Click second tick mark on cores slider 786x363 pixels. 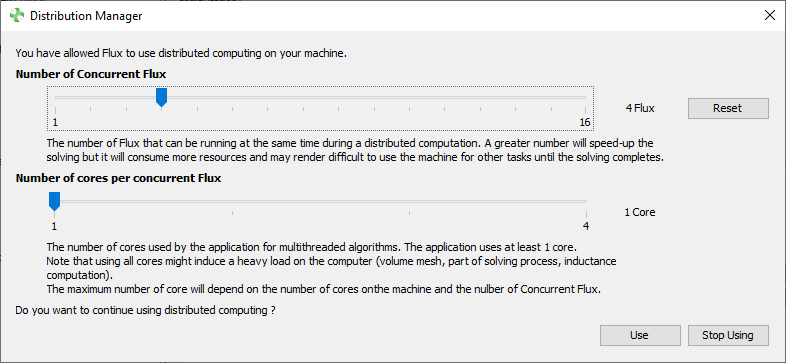point(232,214)
